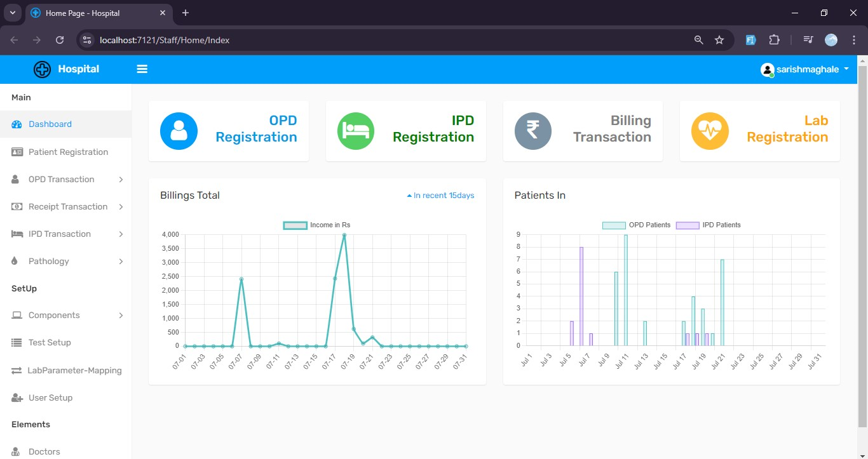Toggle IPD Patients legend in the chart
This screenshot has width=868, height=459.
tap(709, 225)
